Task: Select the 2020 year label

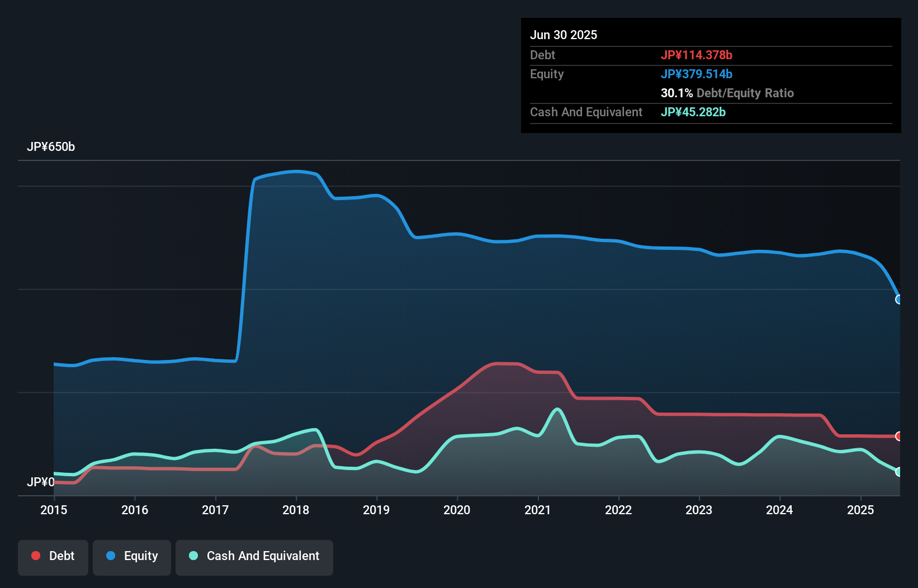Action: coord(457,510)
